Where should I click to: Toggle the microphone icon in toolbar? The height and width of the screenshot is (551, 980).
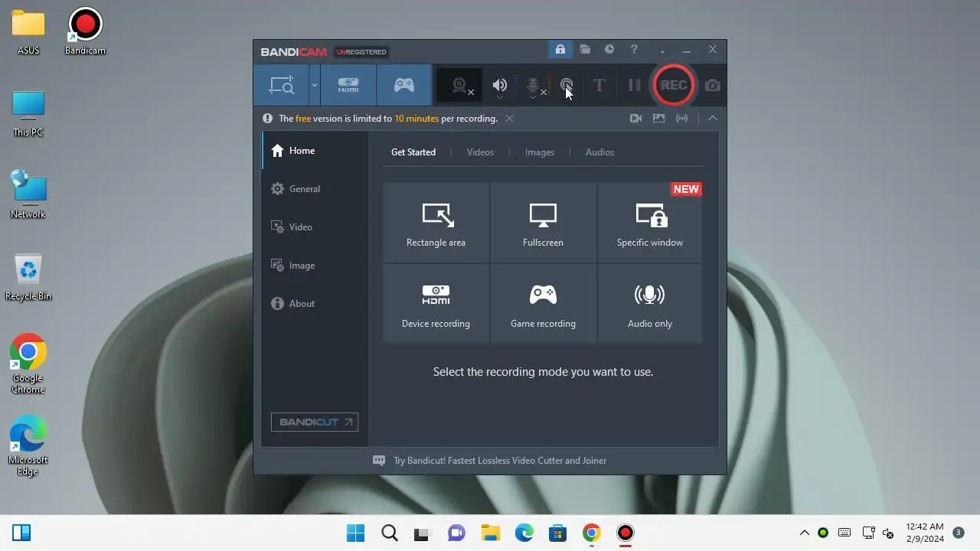(x=534, y=86)
